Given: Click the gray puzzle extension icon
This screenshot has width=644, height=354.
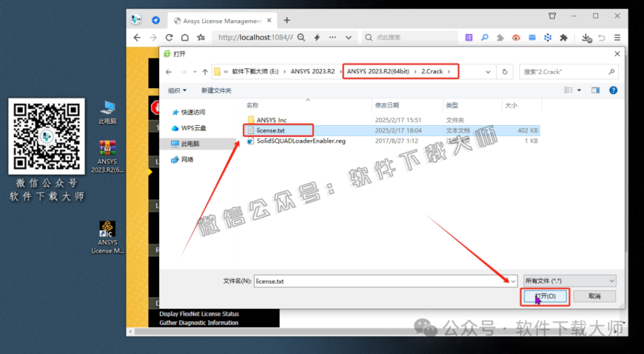Looking at the screenshot, I should tap(500, 37).
